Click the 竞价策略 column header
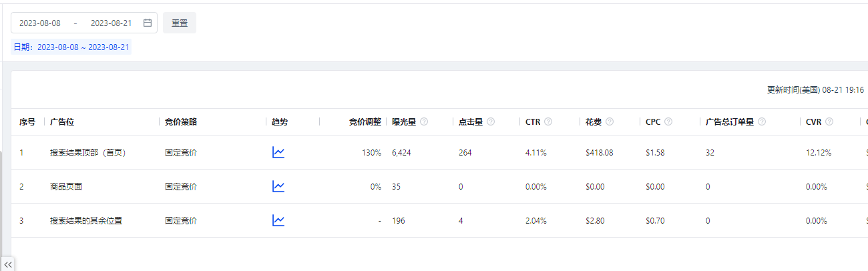 pyautogui.click(x=181, y=122)
